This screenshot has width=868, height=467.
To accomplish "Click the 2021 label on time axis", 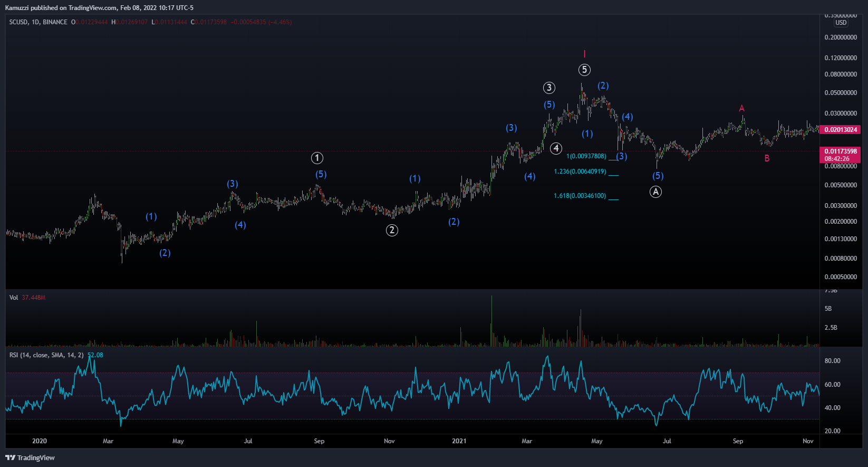I will coord(459,441).
